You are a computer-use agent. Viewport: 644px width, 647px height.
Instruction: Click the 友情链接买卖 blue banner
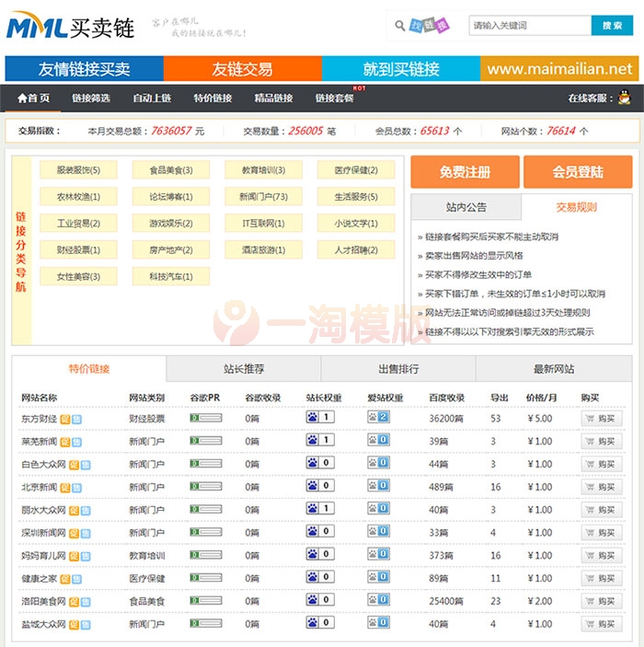[84, 68]
